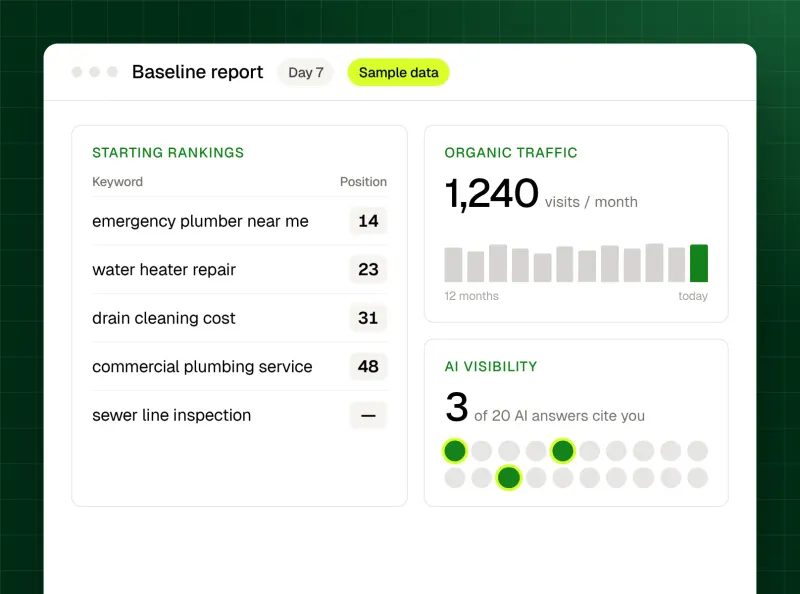Click the 1,240 visits figure
Screen dimensions: 800x594
[491, 194]
